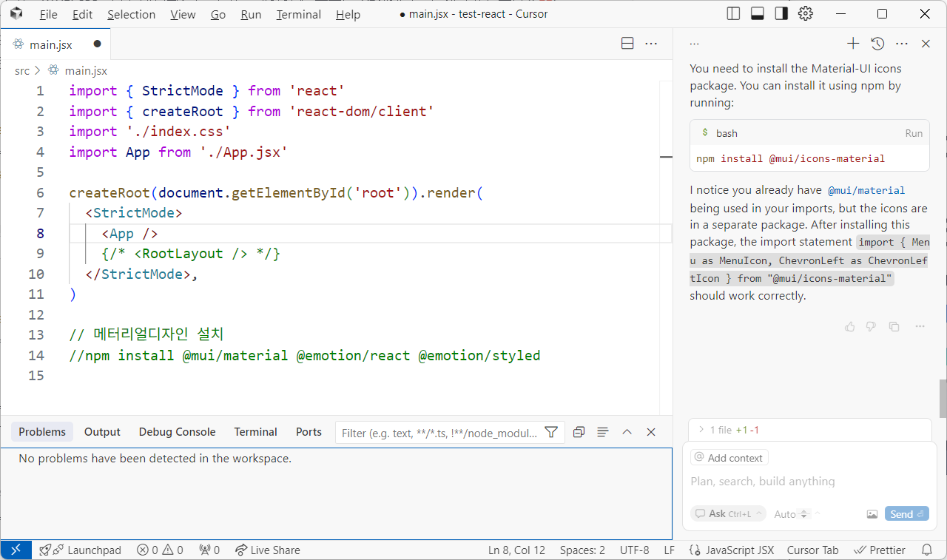Click Add context button
947x560 pixels.
click(729, 458)
